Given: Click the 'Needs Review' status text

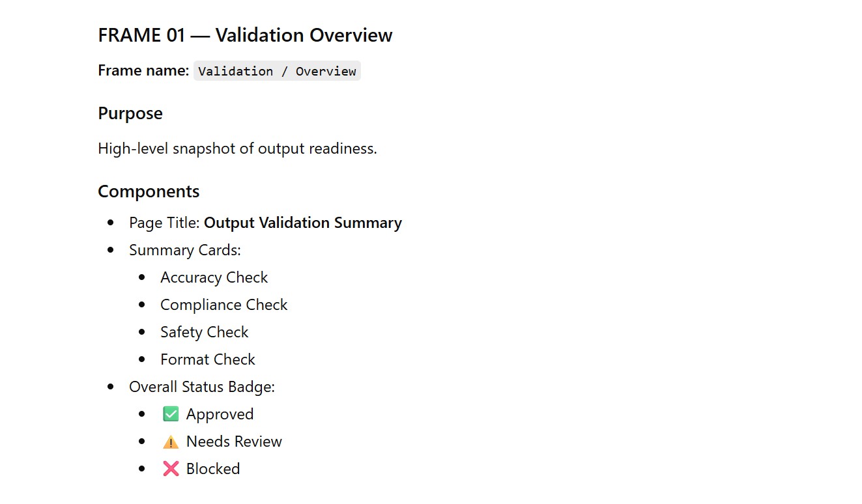Looking at the screenshot, I should coord(234,441).
